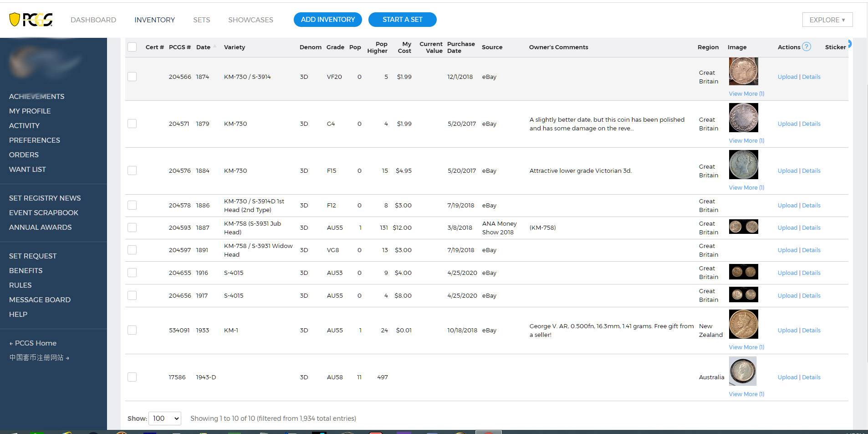Open the 1887 AU55 coin pair thumbnail
This screenshot has height=434, width=868.
tap(743, 227)
